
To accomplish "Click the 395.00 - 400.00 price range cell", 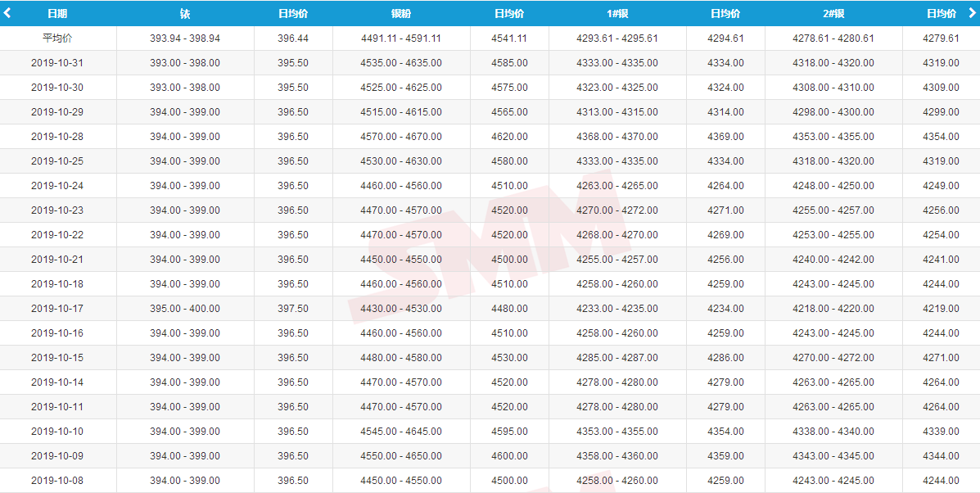I will coord(185,309).
